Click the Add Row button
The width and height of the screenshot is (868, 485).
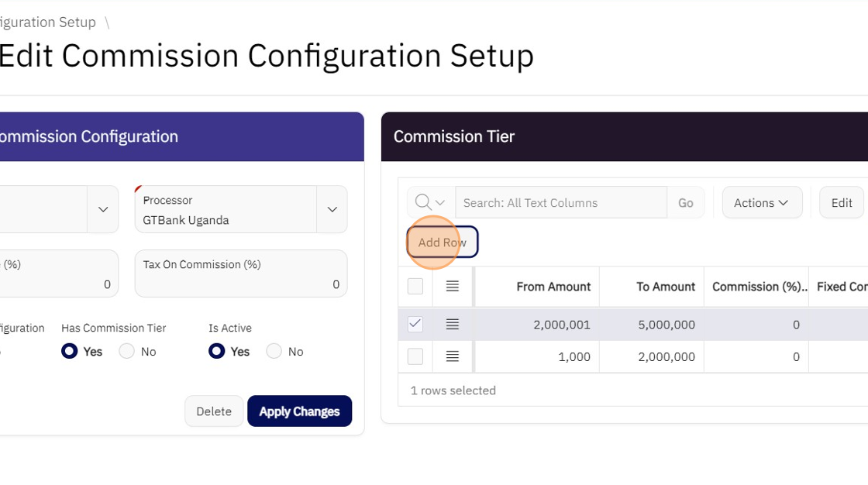(443, 242)
